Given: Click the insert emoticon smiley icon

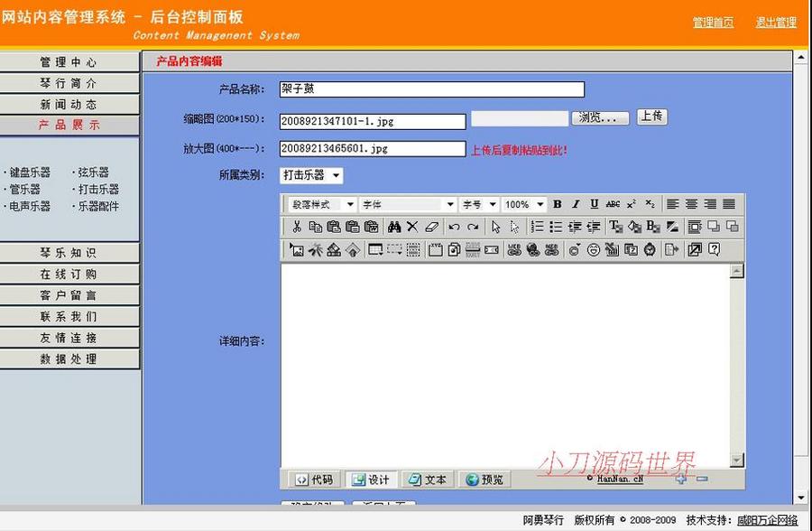Looking at the screenshot, I should [594, 251].
